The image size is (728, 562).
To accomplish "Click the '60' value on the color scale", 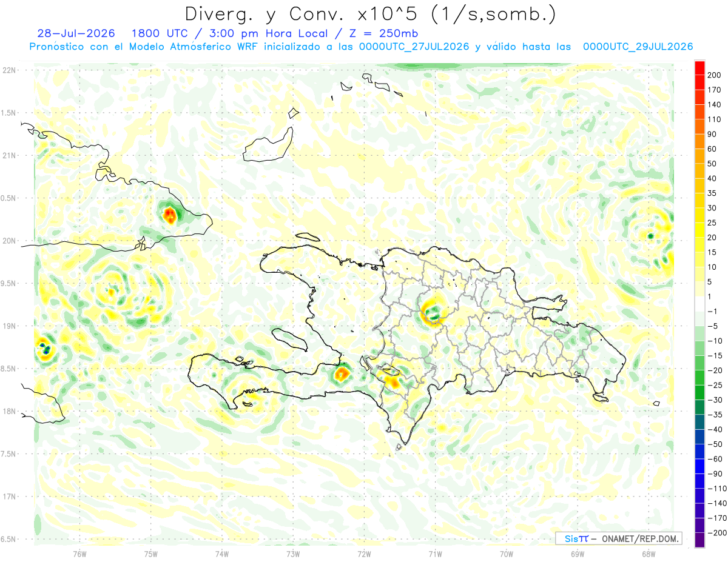I will click(712, 149).
